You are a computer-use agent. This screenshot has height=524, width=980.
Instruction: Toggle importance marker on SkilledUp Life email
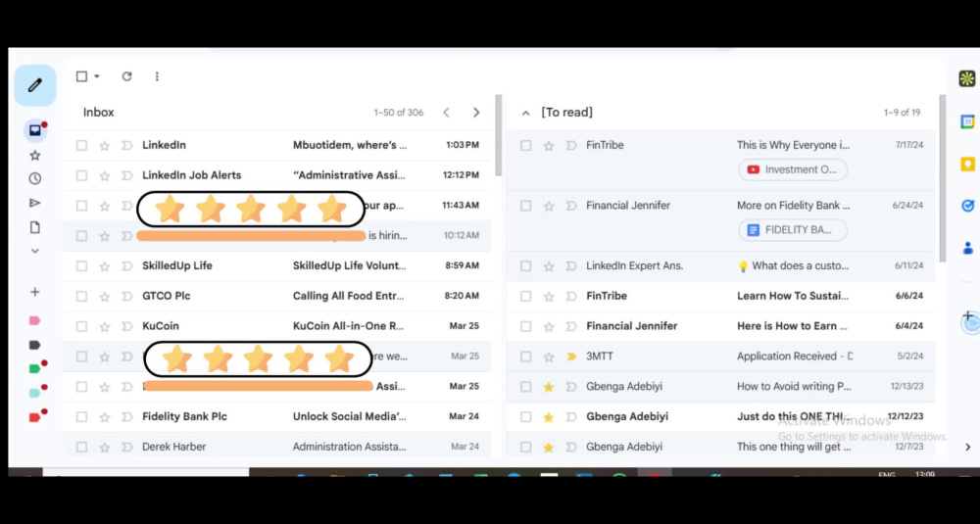[x=126, y=266]
